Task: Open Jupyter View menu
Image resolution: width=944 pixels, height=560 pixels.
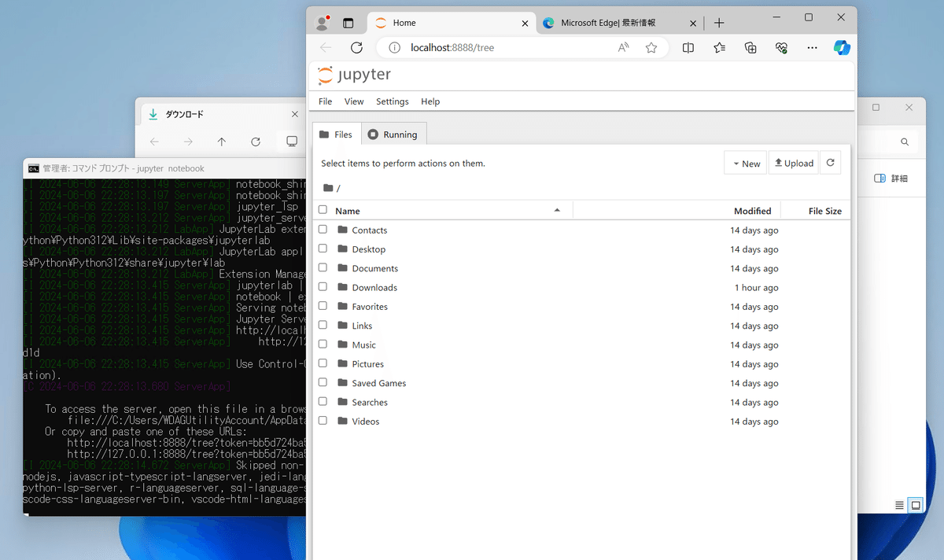Action: (x=354, y=101)
